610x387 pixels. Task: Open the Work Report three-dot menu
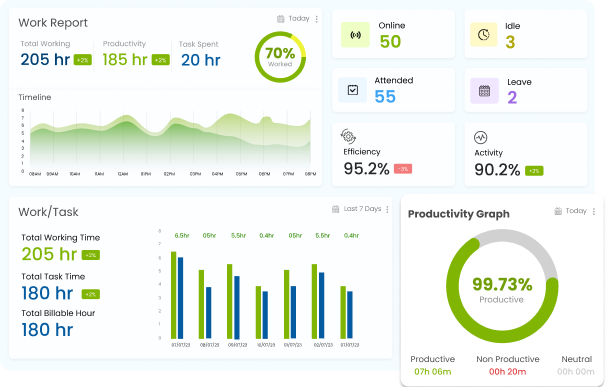coord(317,19)
